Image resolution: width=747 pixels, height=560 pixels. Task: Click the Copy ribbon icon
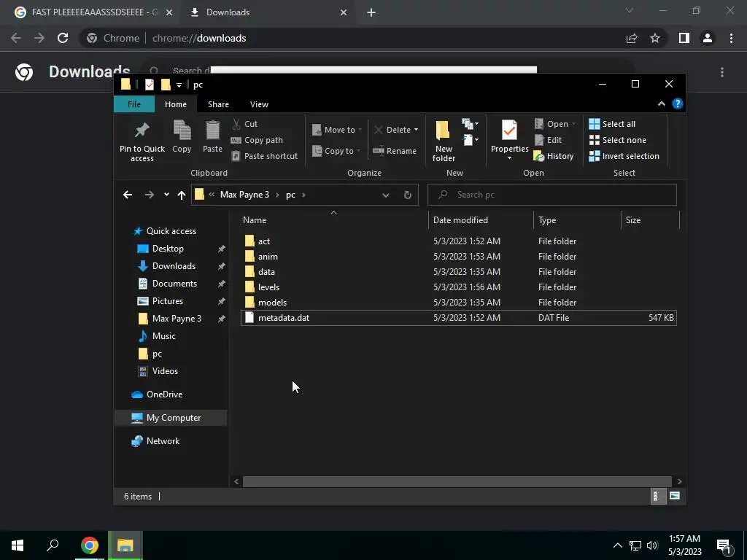[182, 131]
